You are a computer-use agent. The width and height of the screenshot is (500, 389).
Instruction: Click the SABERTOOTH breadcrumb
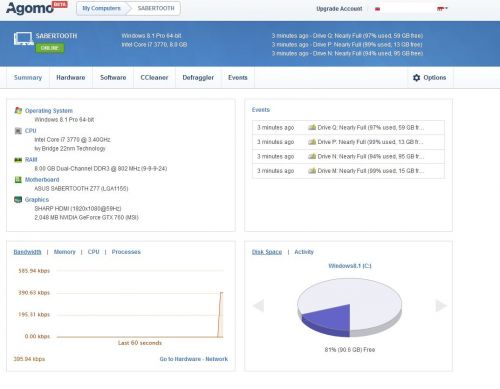point(156,8)
